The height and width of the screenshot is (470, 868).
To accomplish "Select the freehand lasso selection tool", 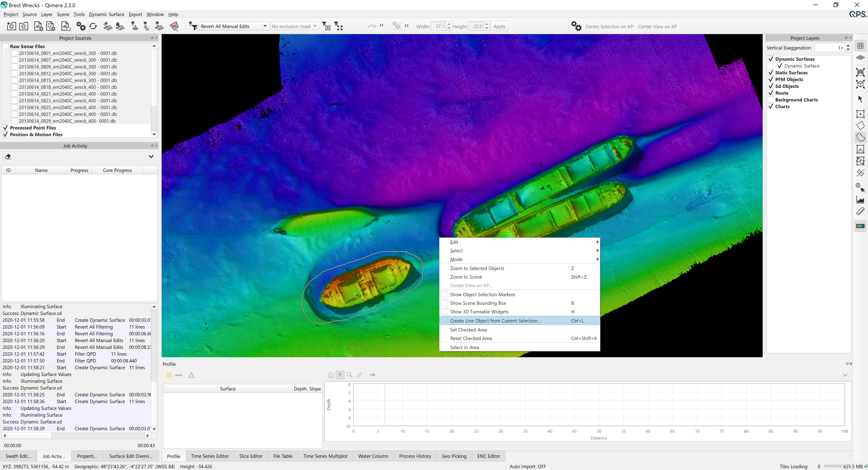I will 860,137.
